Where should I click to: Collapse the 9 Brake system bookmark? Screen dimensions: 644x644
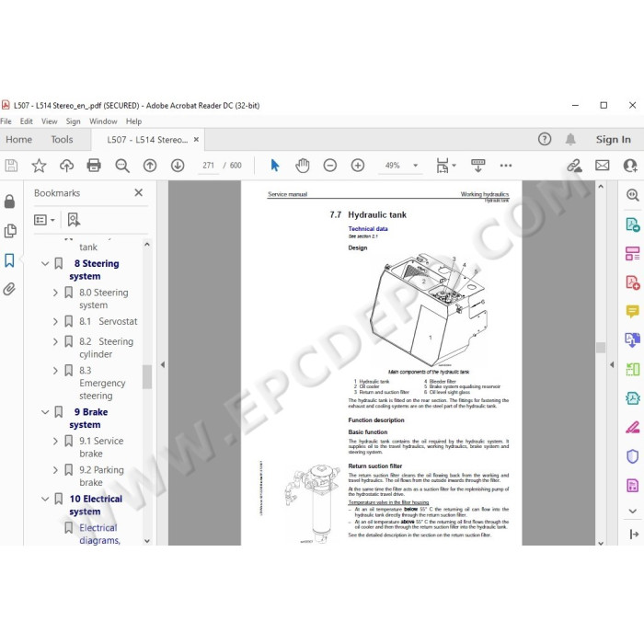[45, 412]
